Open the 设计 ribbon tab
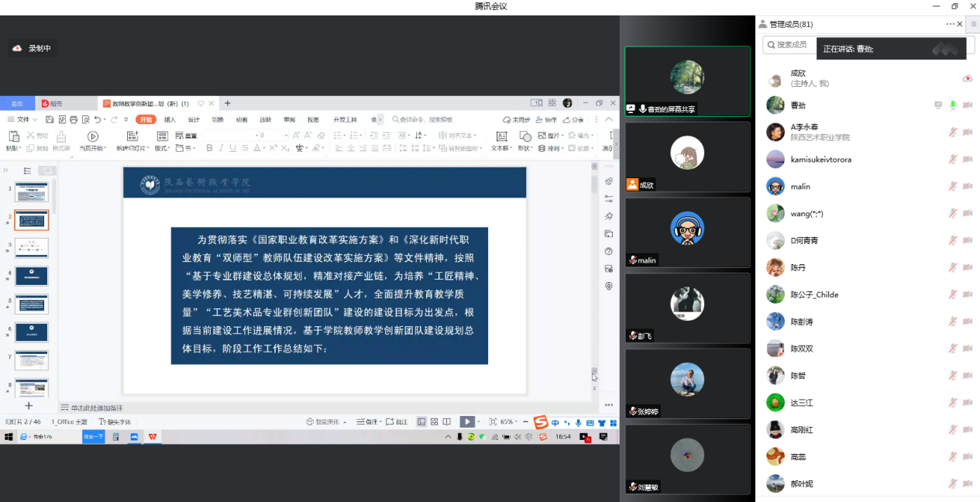Screen dimensions: 980x502 194,119
